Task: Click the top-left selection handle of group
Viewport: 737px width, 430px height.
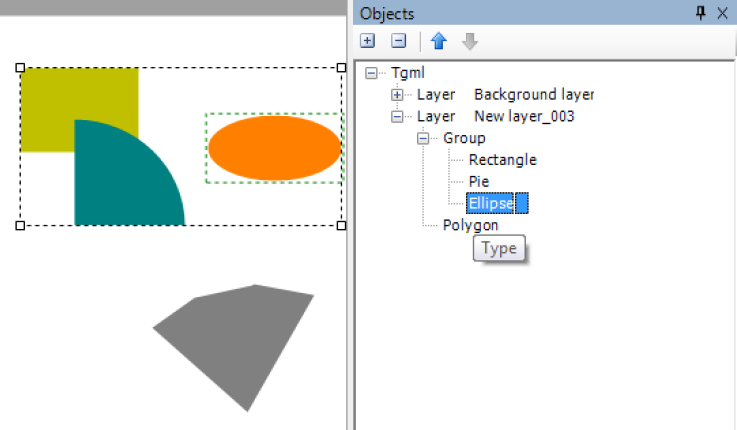Action: [20, 68]
